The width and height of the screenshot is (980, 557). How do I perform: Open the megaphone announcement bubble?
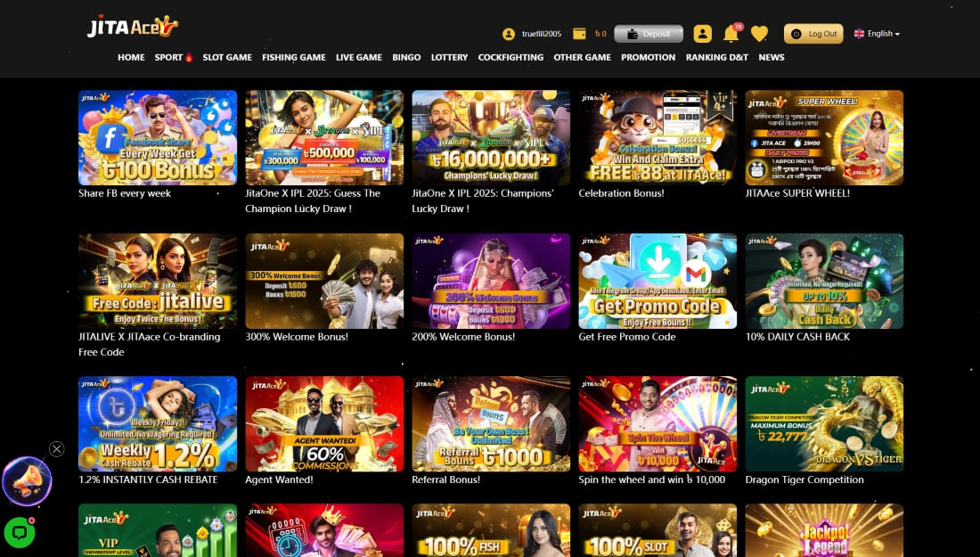[27, 481]
